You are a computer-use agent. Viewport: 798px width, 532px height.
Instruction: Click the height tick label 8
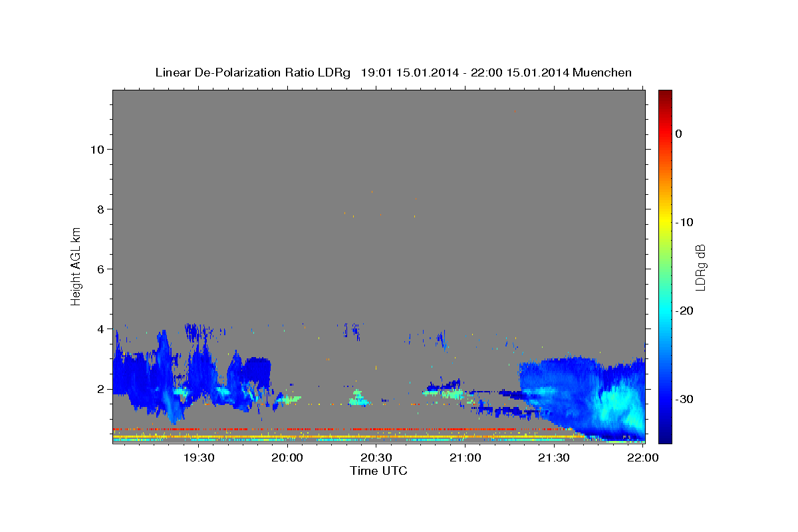100,209
